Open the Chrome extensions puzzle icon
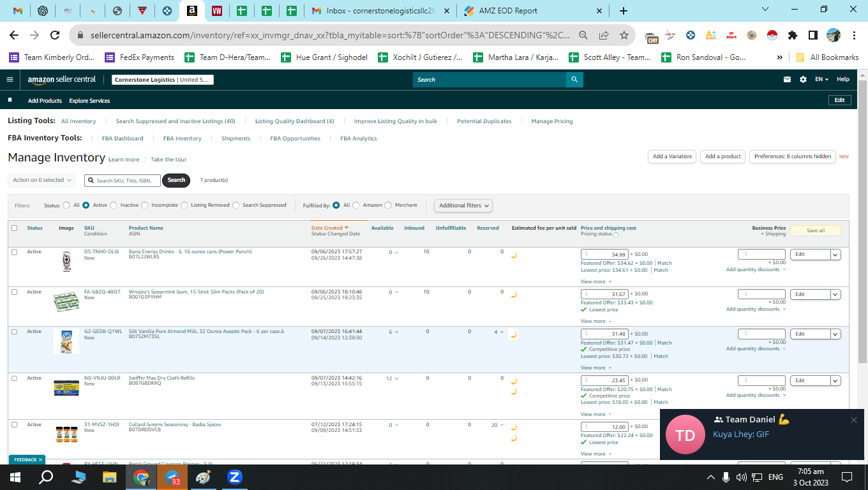 click(x=793, y=35)
